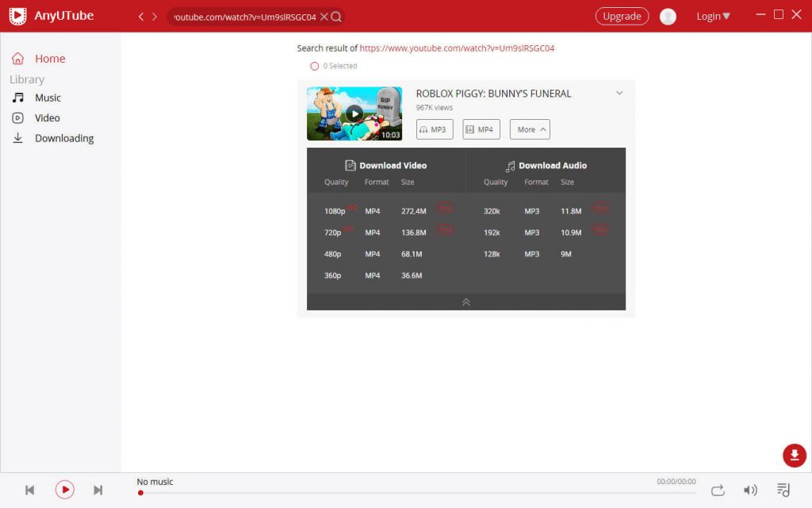Open the playlist queue icon
The image size is (812, 508).
[x=783, y=489]
